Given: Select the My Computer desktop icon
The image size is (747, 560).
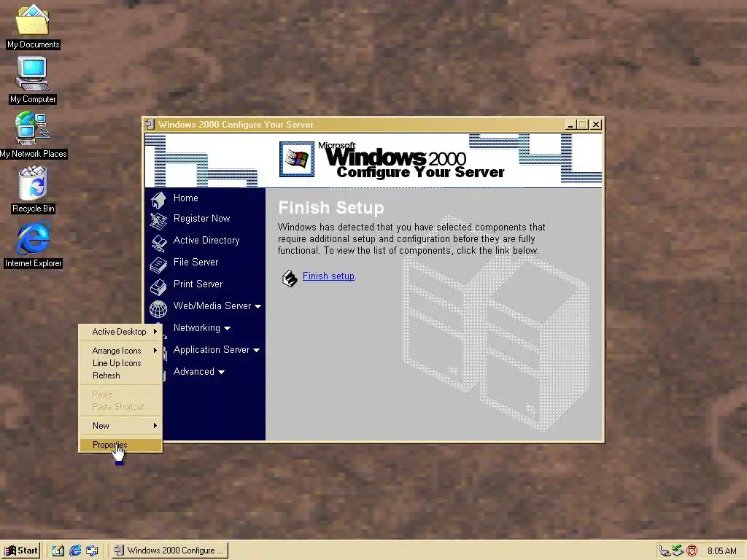Looking at the screenshot, I should 32,80.
